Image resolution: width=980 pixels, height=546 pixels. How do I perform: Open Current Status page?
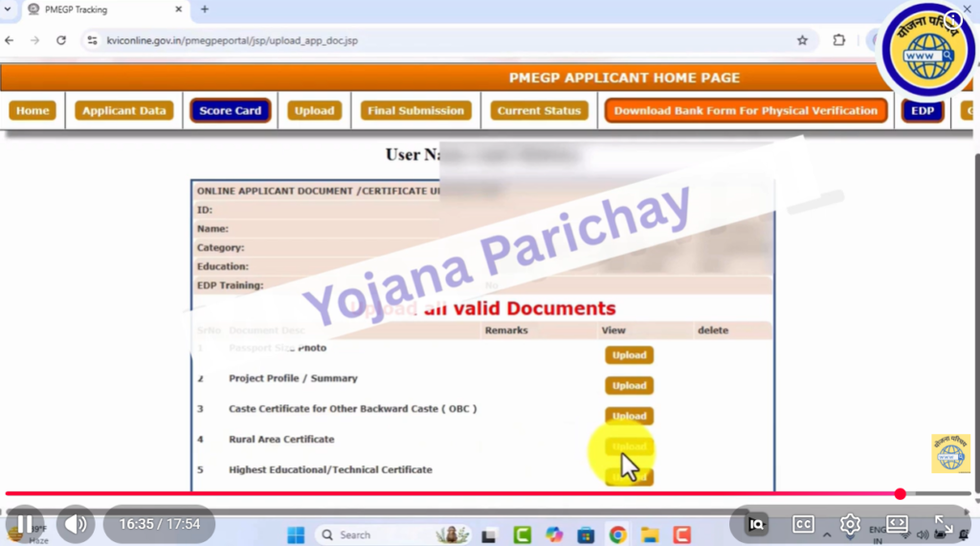point(539,111)
